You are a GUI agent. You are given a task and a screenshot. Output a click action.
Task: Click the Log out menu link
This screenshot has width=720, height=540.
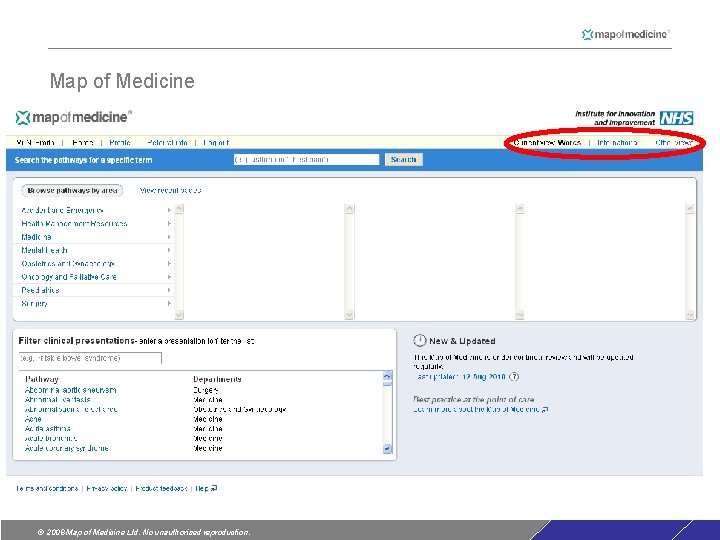pyautogui.click(x=216, y=143)
